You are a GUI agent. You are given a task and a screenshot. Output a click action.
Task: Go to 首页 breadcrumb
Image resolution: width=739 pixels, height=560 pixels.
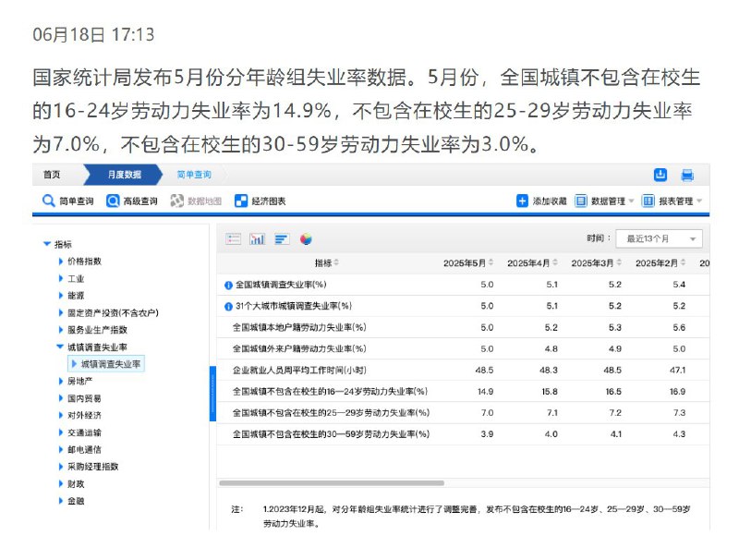click(52, 175)
